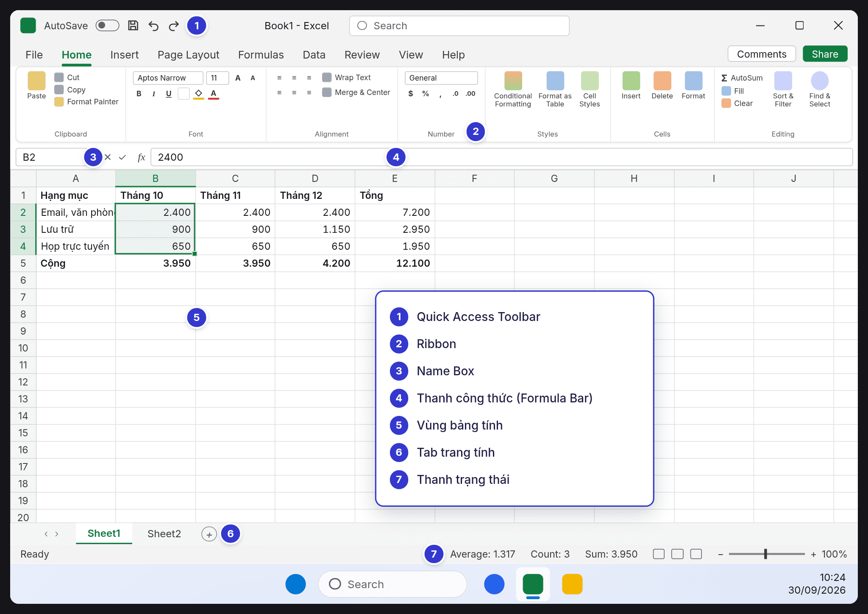868x614 pixels.
Task: Select the Sheet2 tab
Action: click(164, 534)
